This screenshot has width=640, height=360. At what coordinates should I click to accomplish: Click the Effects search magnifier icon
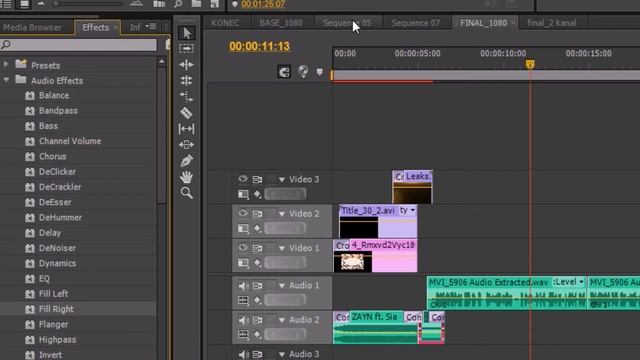click(x=6, y=44)
